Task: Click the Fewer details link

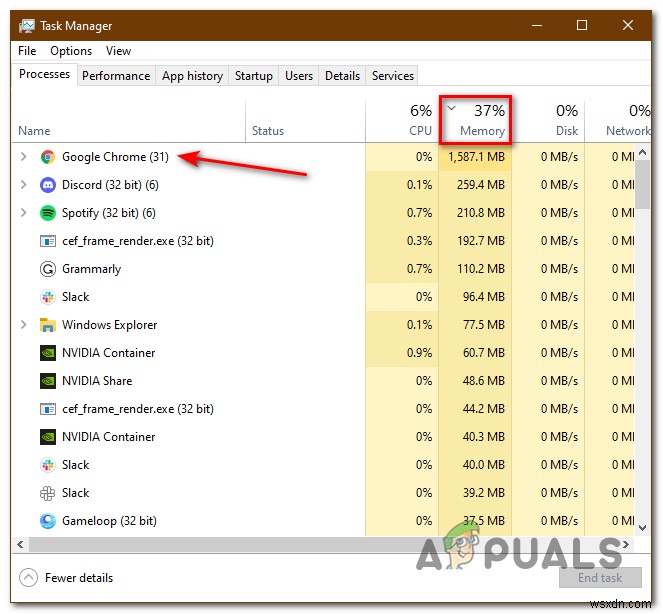Action: coord(79,578)
